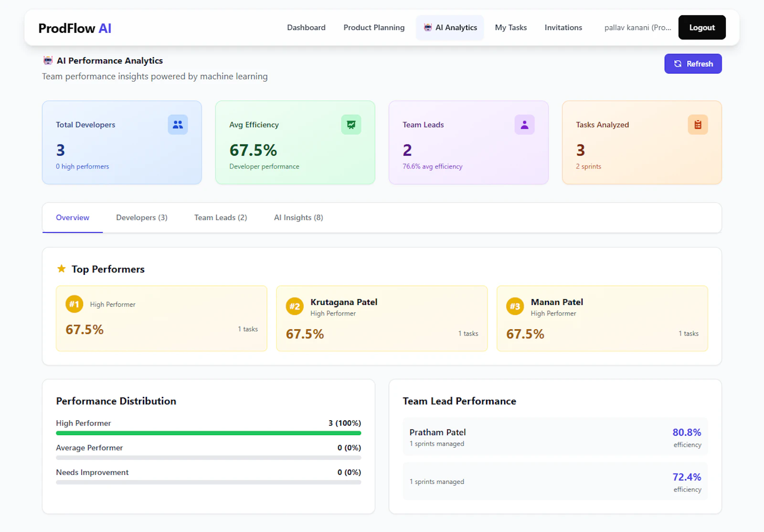The width and height of the screenshot is (764, 532).
Task: Click the clipboard icon on Tasks Analyzed card
Action: 698,125
